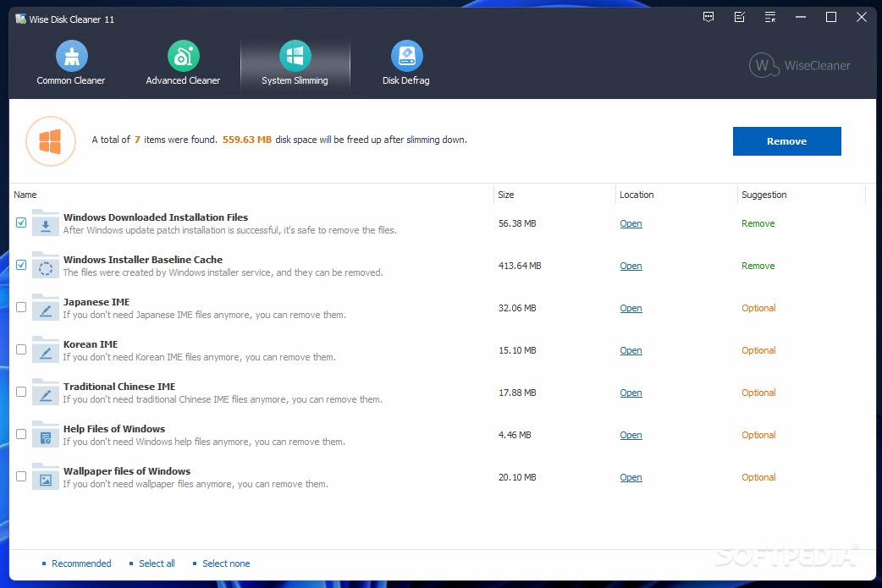
Task: Click the Location column header
Action: click(x=637, y=195)
